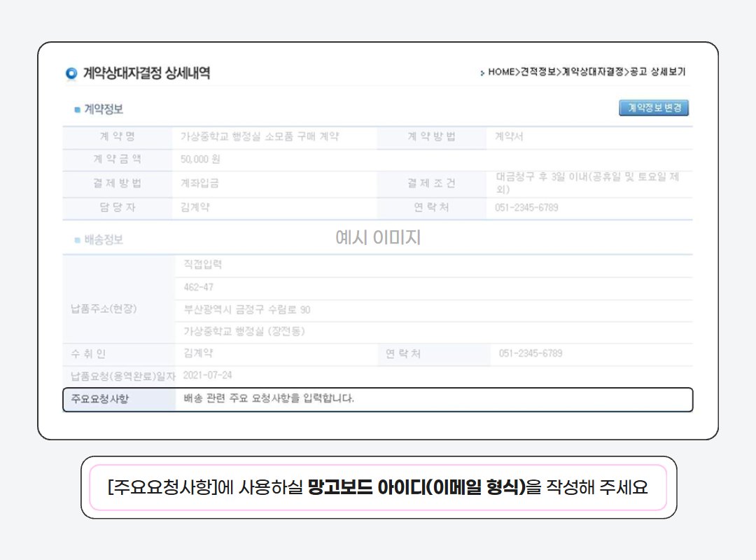
Task: Click the blue square bullet next to 계약정보
Action: 77,110
